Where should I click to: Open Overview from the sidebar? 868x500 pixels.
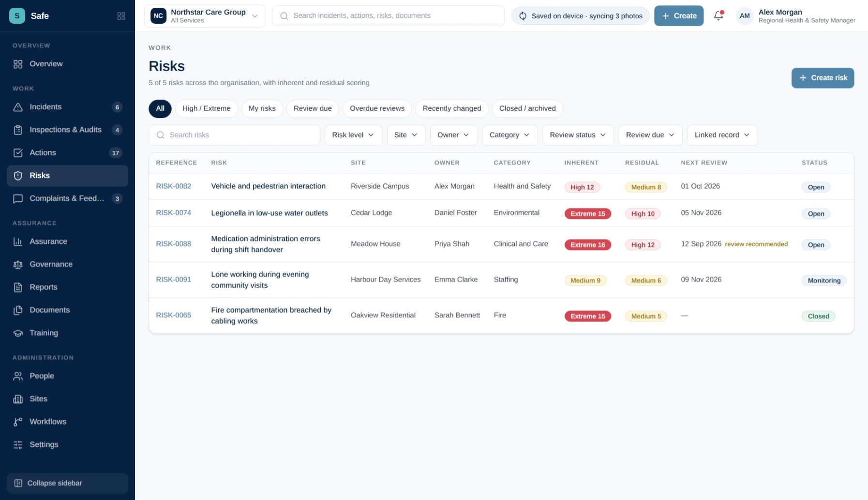(67, 64)
